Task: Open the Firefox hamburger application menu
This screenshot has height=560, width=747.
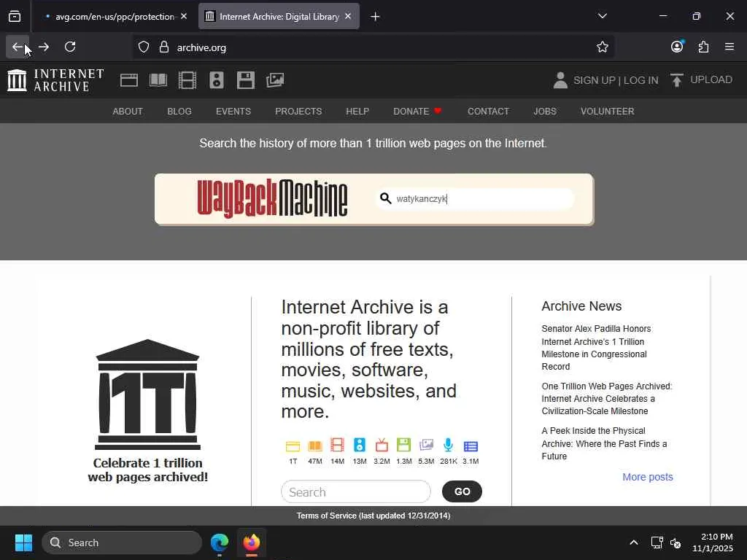Action: click(x=729, y=47)
